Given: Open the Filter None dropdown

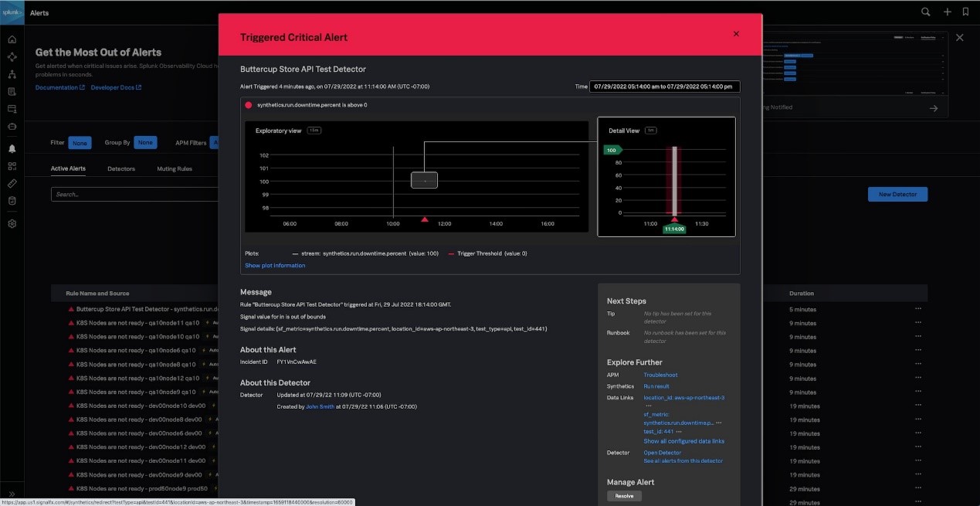Looking at the screenshot, I should 80,143.
